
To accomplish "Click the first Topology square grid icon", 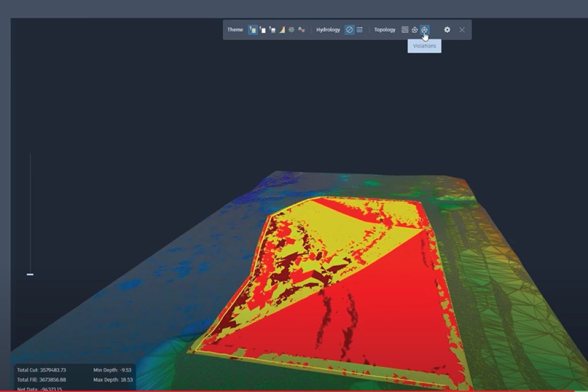I will [x=405, y=30].
